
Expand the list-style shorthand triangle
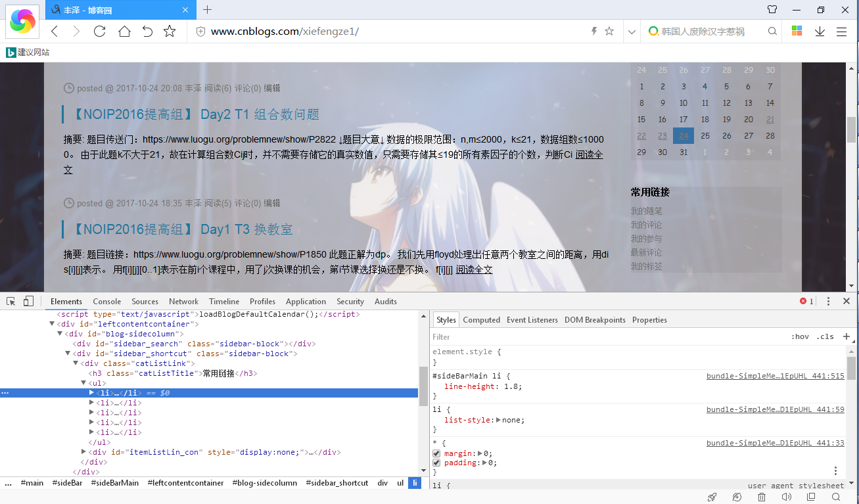499,420
